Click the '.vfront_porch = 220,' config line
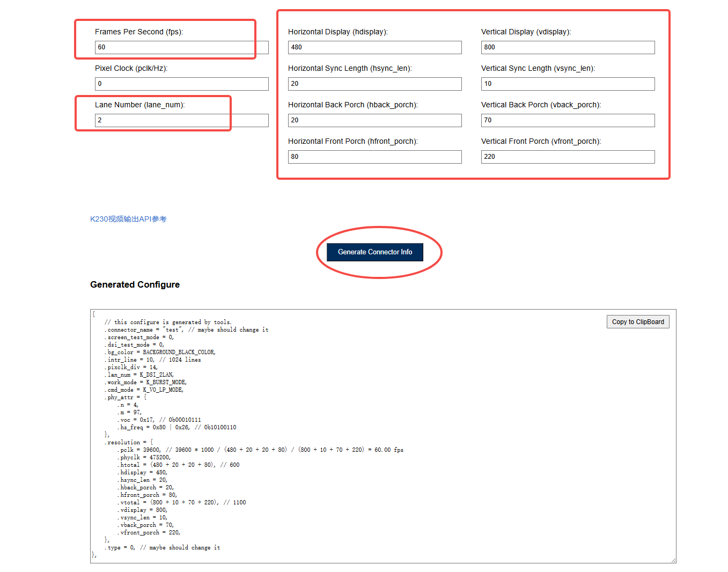Viewport: 728px width, 572px height. click(149, 533)
